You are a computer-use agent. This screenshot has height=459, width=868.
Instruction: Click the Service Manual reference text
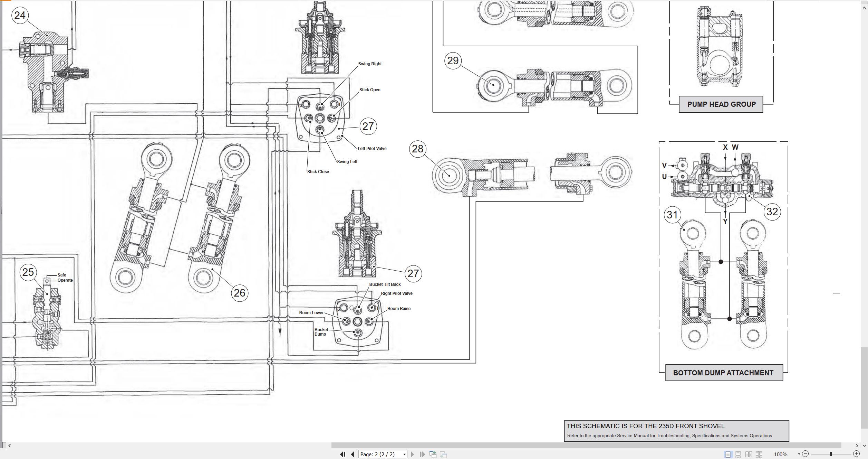669,436
